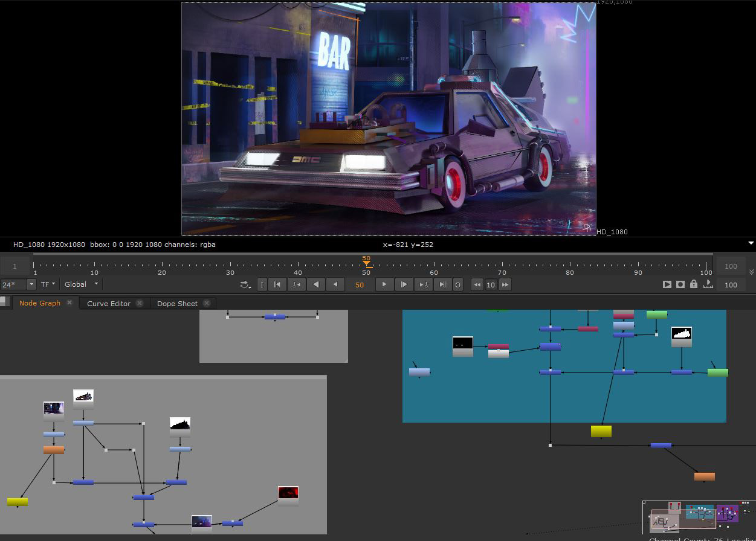The width and height of the screenshot is (756, 541).
Task: Switch to the Node Graph tab
Action: [x=40, y=303]
